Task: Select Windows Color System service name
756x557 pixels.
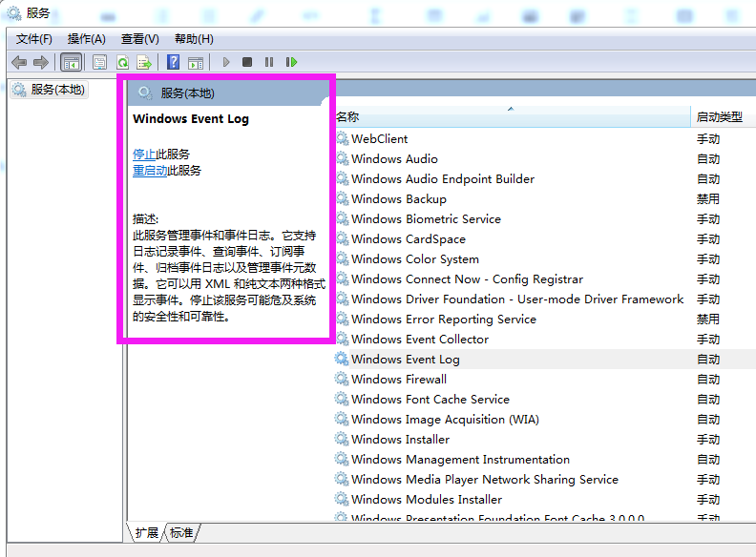Action: [x=415, y=259]
